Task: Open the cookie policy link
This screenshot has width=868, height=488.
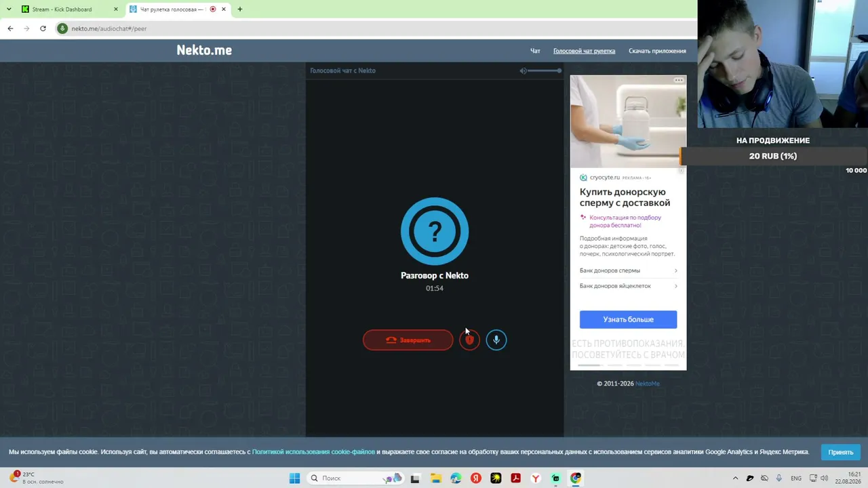Action: click(x=313, y=452)
